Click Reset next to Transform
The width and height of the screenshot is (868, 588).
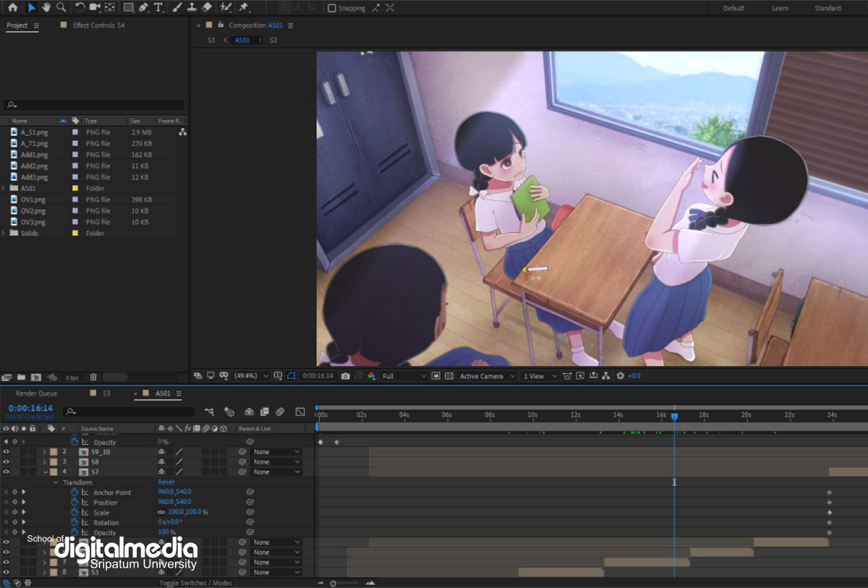pos(166,482)
